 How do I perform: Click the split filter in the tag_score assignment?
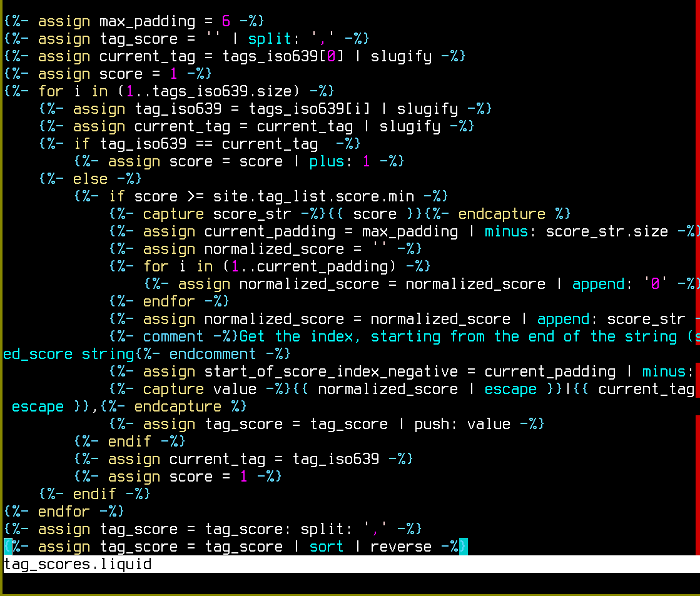(269, 38)
